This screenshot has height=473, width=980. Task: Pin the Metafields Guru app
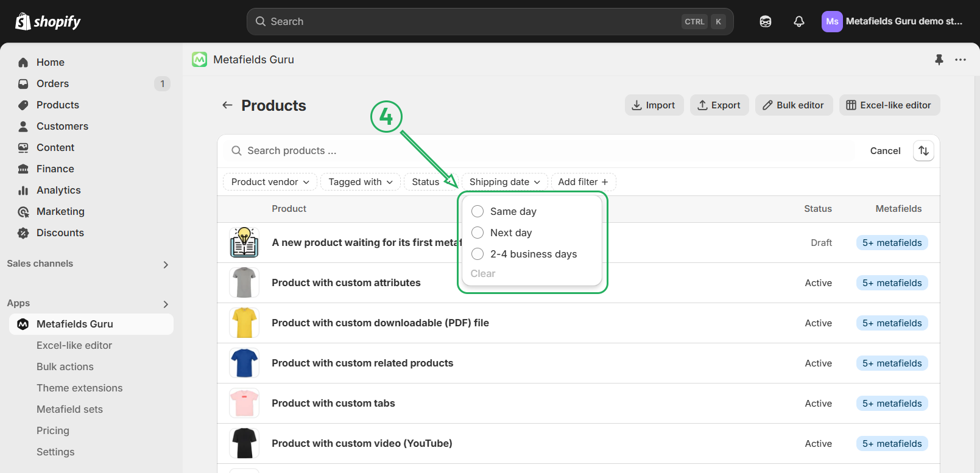coord(939,60)
